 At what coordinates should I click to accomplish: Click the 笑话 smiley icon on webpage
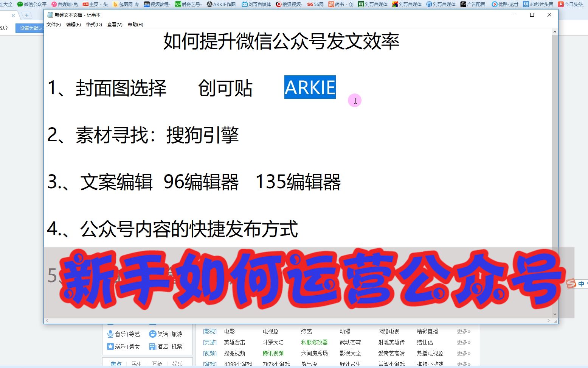tap(152, 334)
